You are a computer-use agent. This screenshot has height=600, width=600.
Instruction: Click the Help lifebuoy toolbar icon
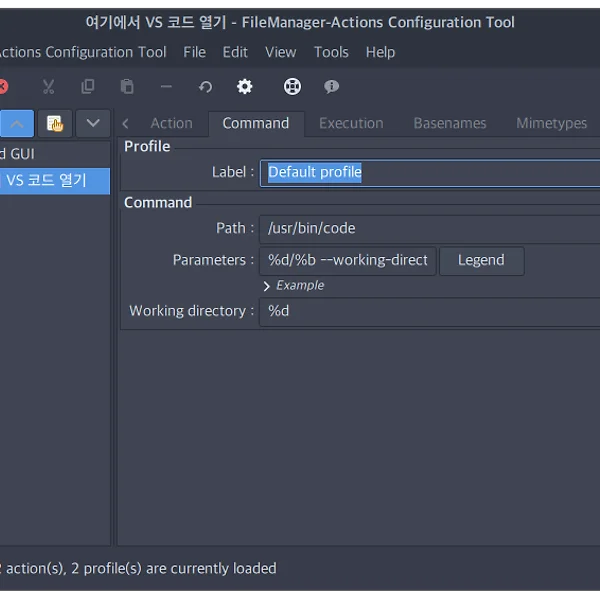click(x=292, y=86)
